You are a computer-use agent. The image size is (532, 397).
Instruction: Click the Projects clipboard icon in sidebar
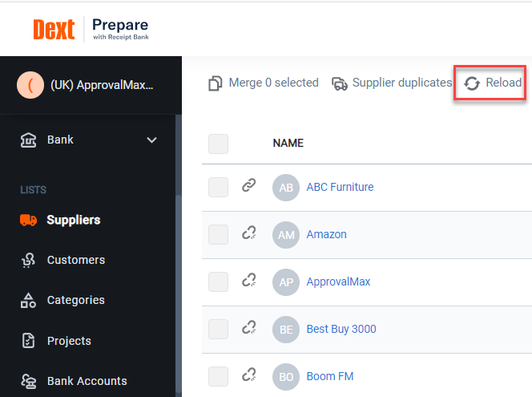[28, 341]
